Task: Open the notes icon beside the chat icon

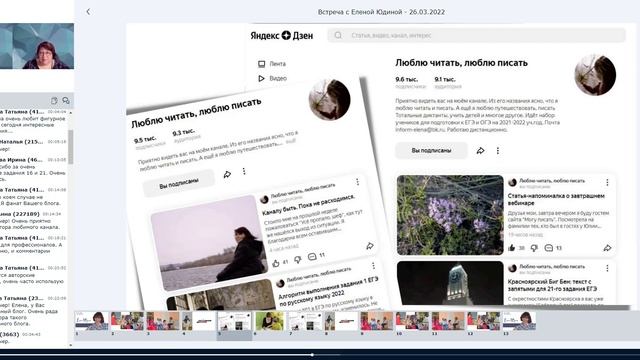Action: (54, 100)
